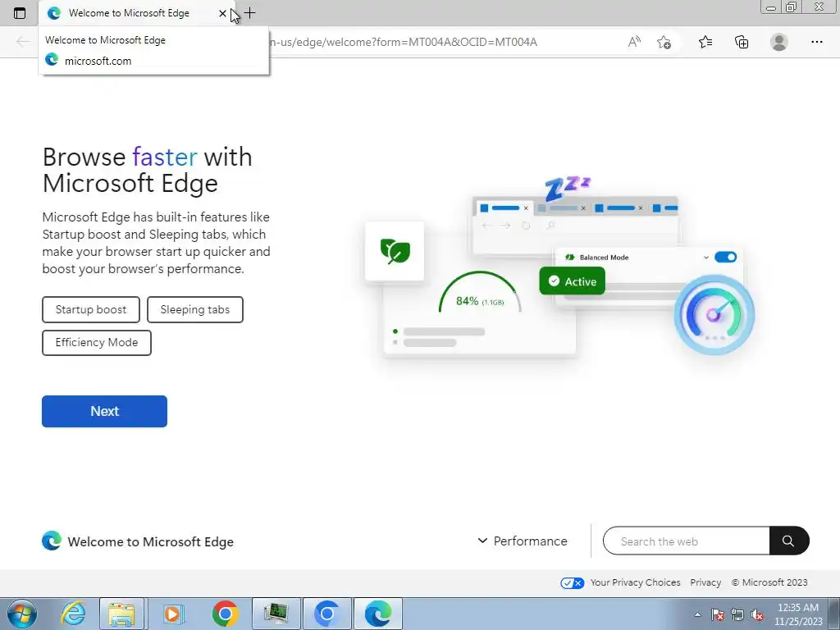Click the speedometer gauge graphic
Image resolution: width=840 pixels, height=630 pixels.
(x=714, y=315)
